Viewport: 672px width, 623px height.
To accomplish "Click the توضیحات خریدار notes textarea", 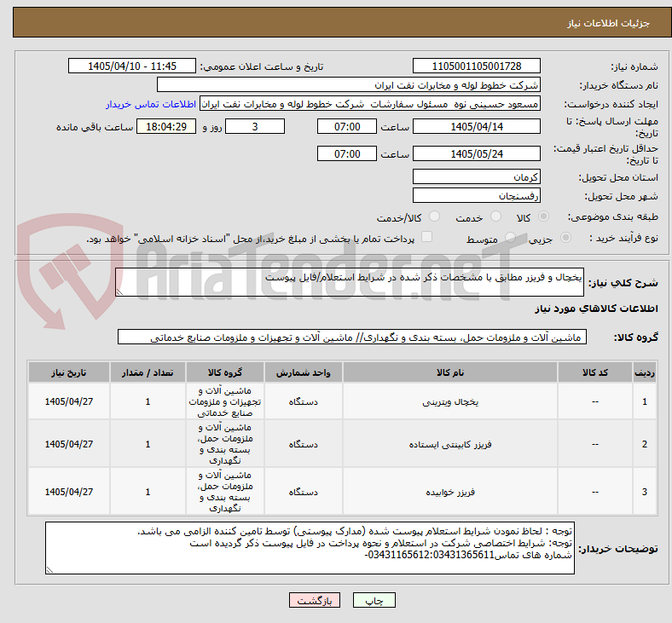I will 310,548.
